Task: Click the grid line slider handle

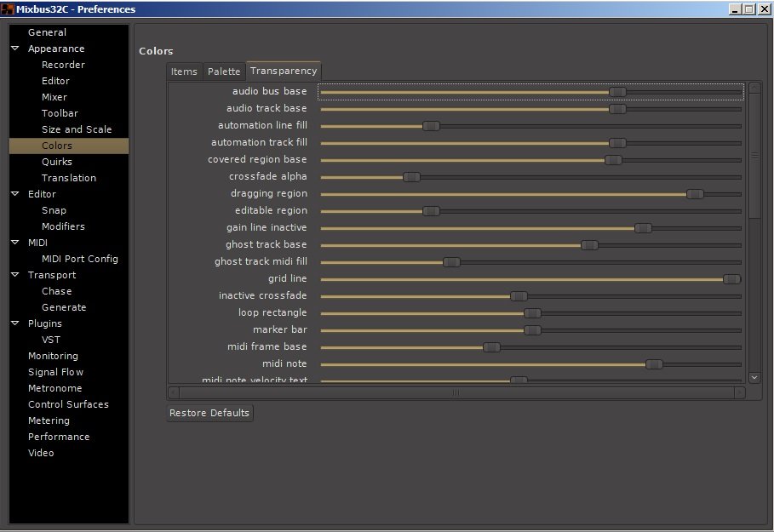Action: coord(731,279)
